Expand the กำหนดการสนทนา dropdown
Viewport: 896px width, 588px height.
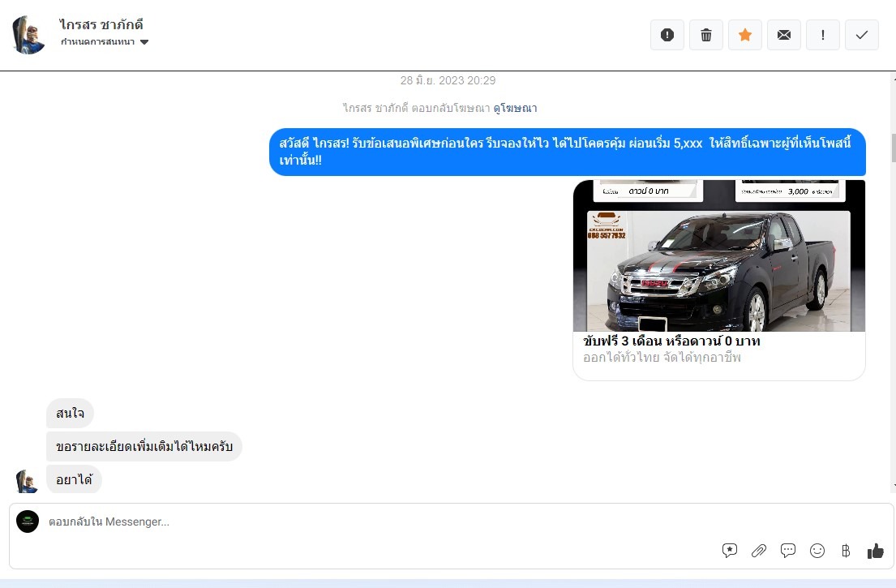105,42
